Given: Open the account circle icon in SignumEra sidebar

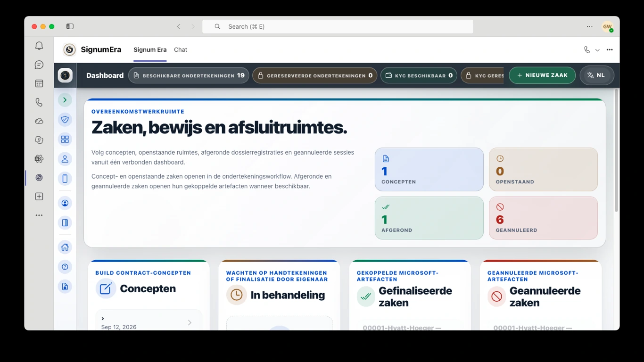Looking at the screenshot, I should pos(65,203).
